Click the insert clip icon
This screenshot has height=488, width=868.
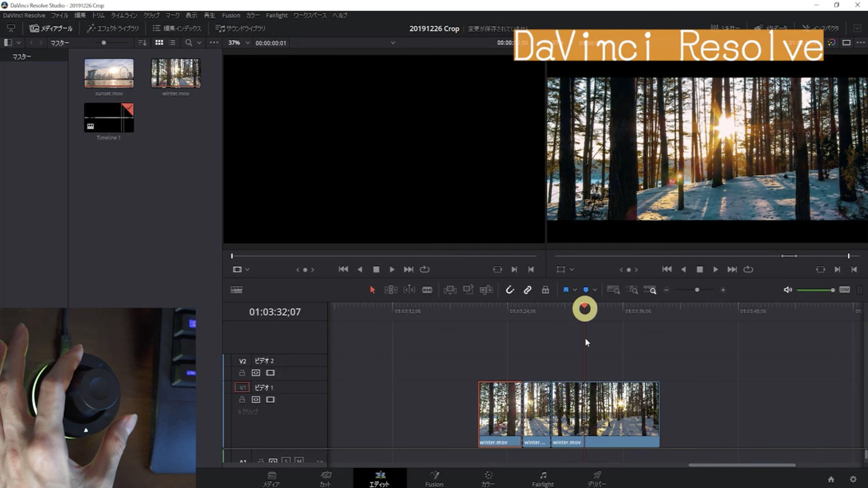pyautogui.click(x=450, y=290)
